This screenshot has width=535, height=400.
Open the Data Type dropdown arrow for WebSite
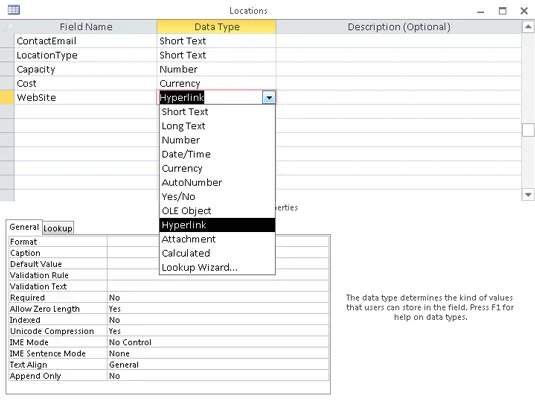[x=269, y=98]
